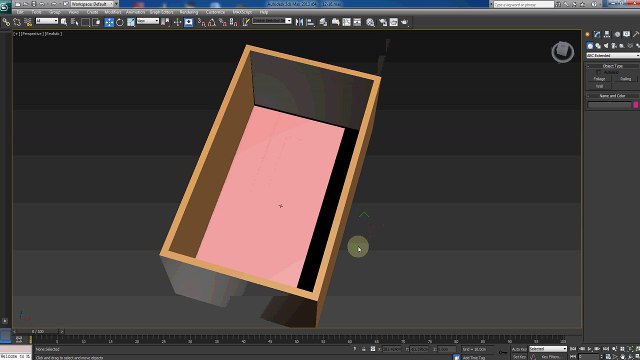Image resolution: width=640 pixels, height=360 pixels.
Task: Click the Foliage object button
Action: [x=599, y=79]
